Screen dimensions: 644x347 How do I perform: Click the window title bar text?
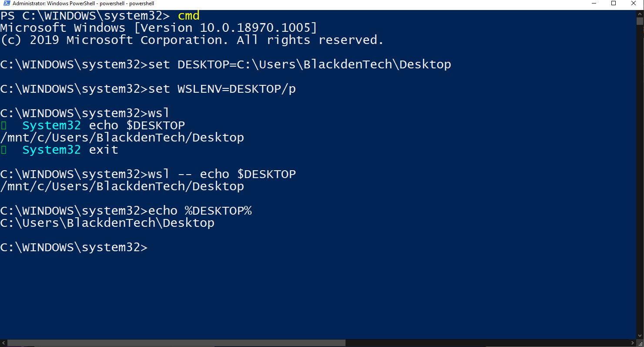83,3
